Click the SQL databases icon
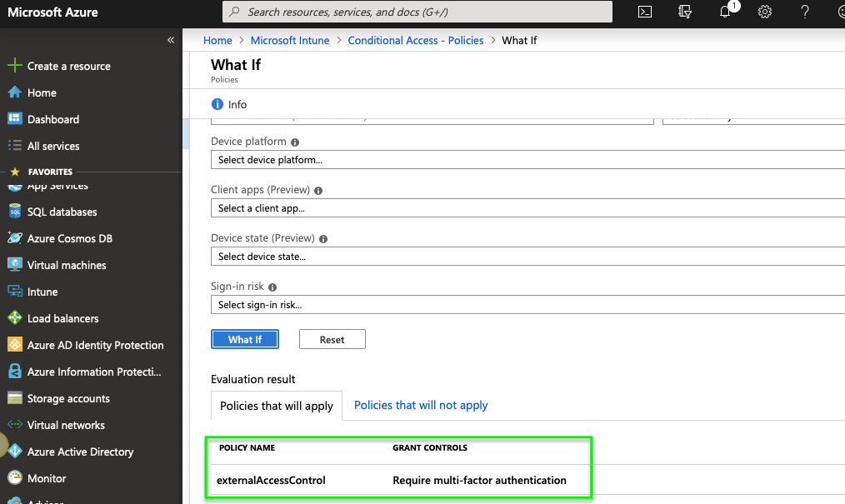This screenshot has width=845, height=504. [x=14, y=211]
